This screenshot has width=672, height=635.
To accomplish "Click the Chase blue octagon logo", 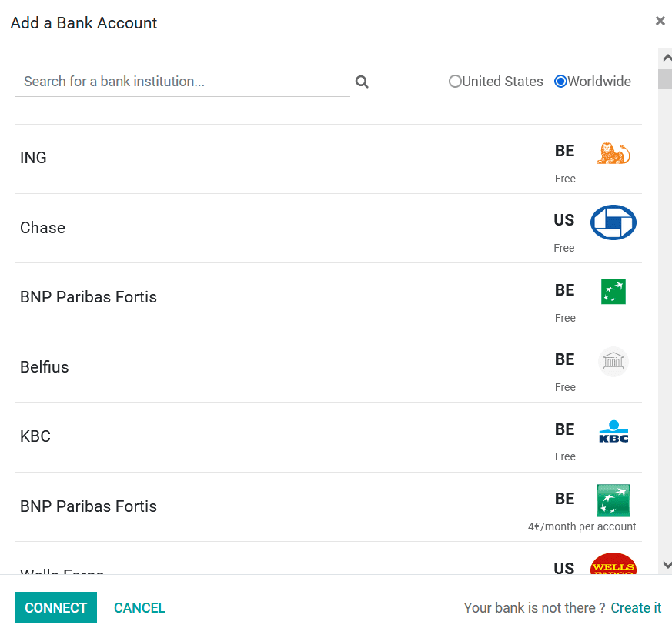I will pos(613,222).
